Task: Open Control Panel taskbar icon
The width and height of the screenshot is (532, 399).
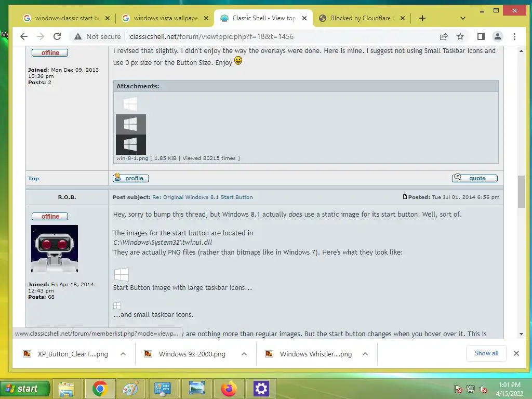Action: 163,389
